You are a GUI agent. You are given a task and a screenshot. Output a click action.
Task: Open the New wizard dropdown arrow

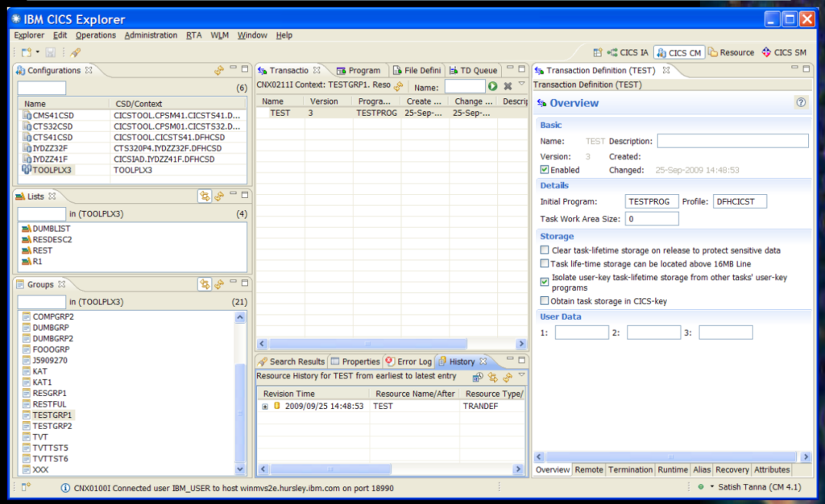(37, 52)
